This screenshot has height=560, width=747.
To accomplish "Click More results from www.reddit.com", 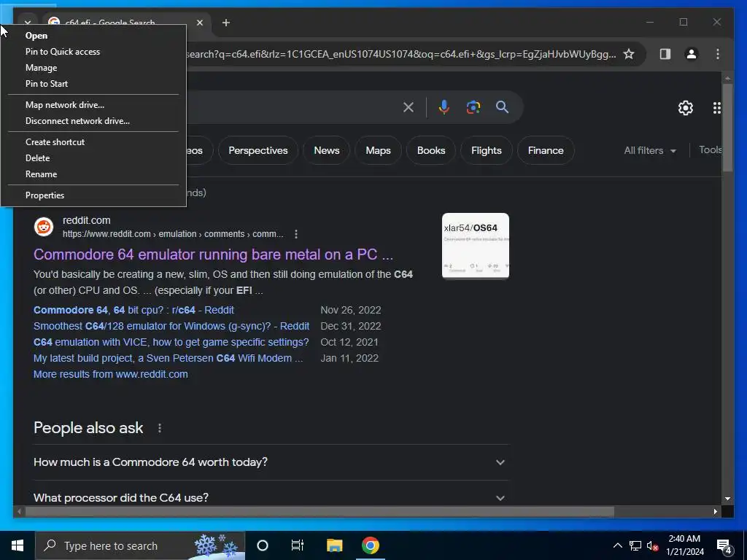I will click(x=111, y=374).
